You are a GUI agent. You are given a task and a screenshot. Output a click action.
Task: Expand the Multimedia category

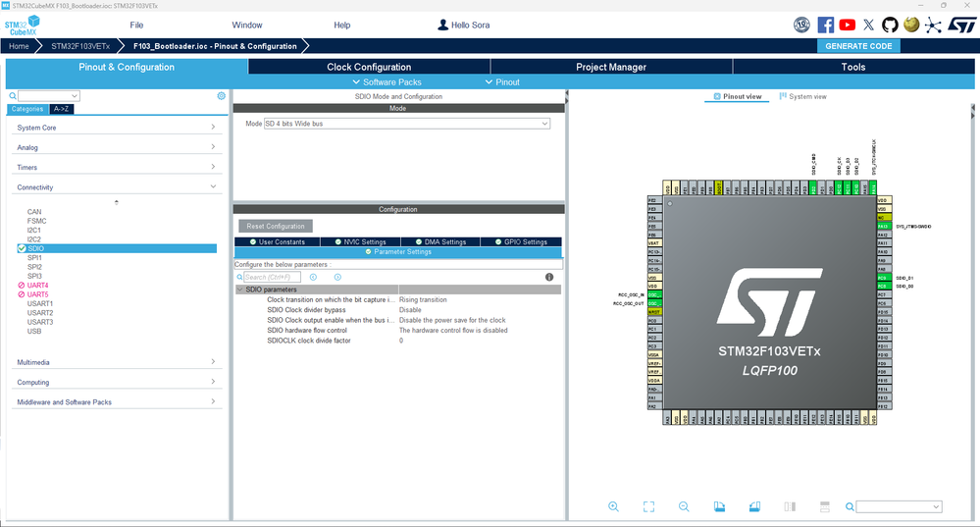coord(117,362)
